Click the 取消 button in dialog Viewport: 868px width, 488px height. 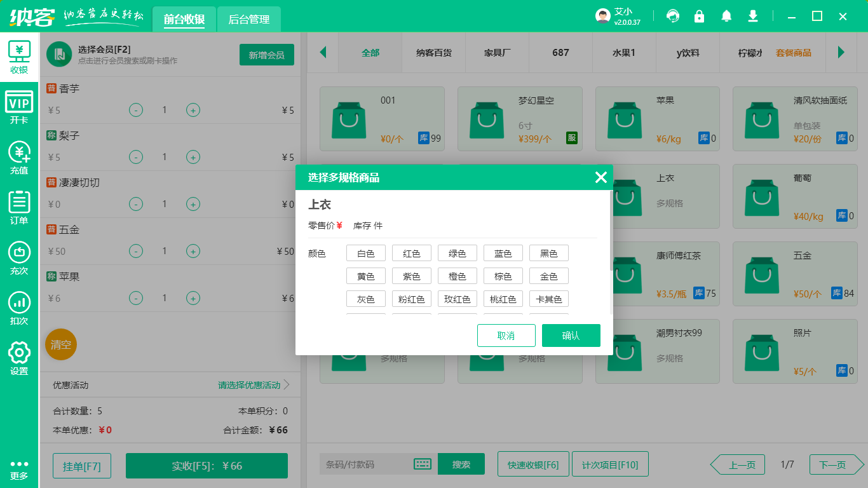click(x=506, y=335)
